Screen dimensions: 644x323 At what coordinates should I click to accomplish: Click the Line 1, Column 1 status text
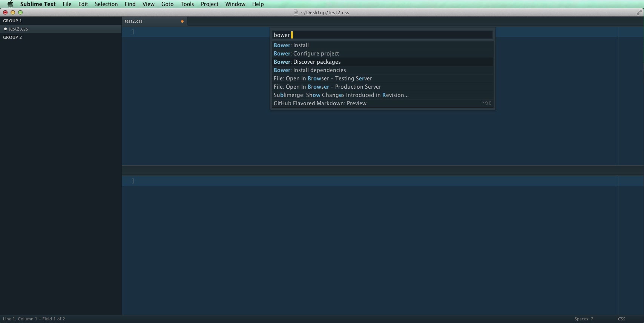(x=34, y=319)
